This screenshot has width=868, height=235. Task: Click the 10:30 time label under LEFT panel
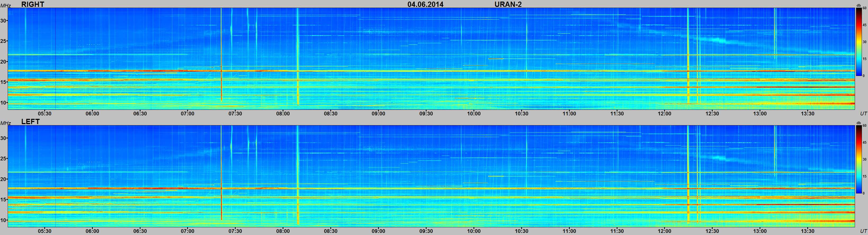(521, 231)
